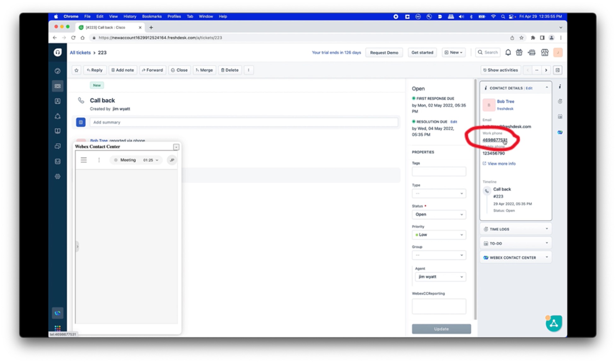Open the Webex widget hamburger menu
Image resolution: width=616 pixels, height=364 pixels.
(84, 160)
